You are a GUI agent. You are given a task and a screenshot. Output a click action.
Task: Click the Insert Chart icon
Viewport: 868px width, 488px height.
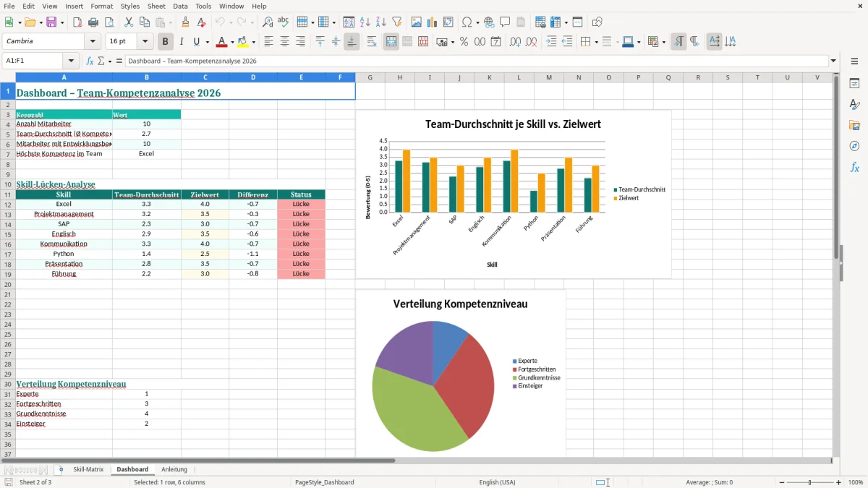[x=433, y=22]
